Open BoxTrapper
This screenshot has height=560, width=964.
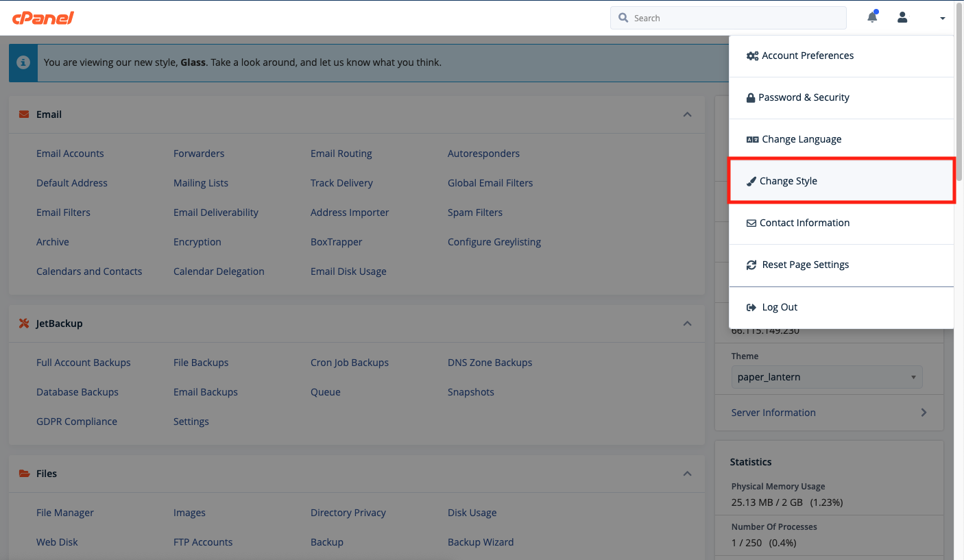coord(337,242)
